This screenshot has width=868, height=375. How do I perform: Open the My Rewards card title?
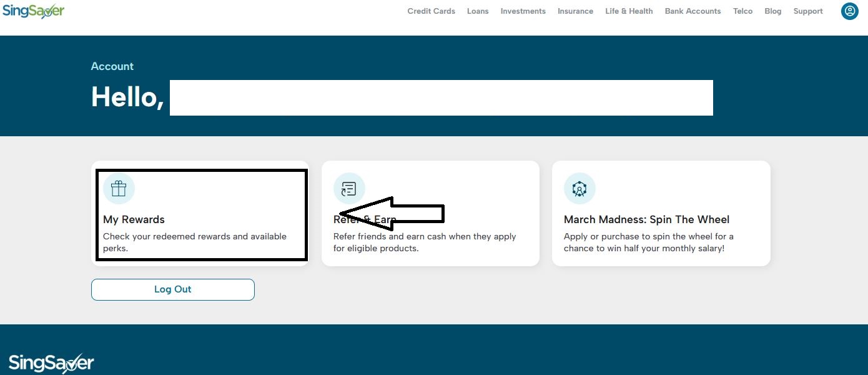[134, 219]
